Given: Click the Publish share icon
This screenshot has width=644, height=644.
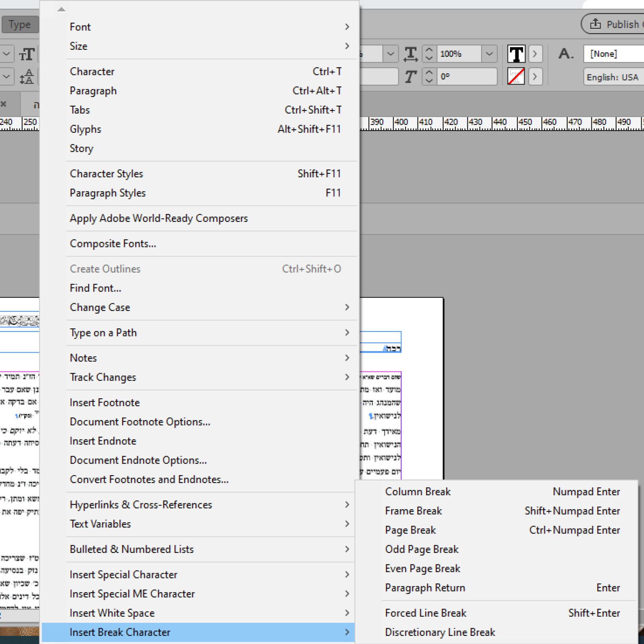Looking at the screenshot, I should [x=595, y=24].
